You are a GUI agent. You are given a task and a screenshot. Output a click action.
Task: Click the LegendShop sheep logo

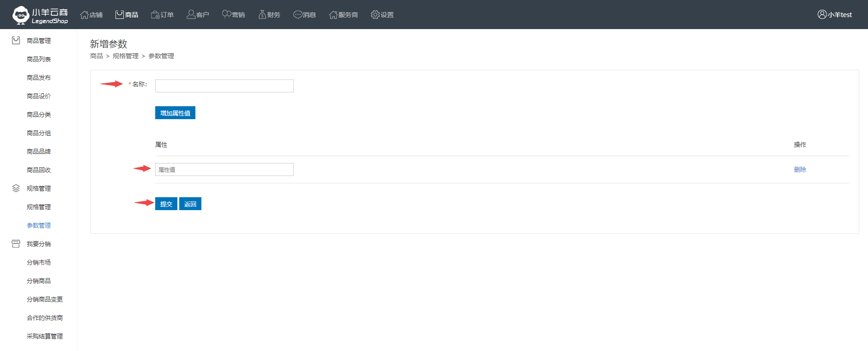pos(21,15)
